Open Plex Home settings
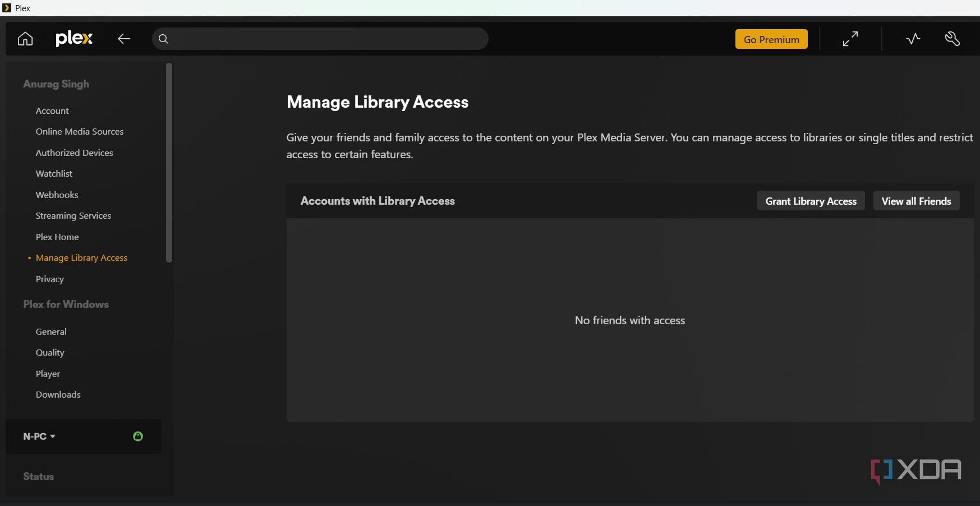Image resolution: width=980 pixels, height=506 pixels. pyautogui.click(x=57, y=237)
